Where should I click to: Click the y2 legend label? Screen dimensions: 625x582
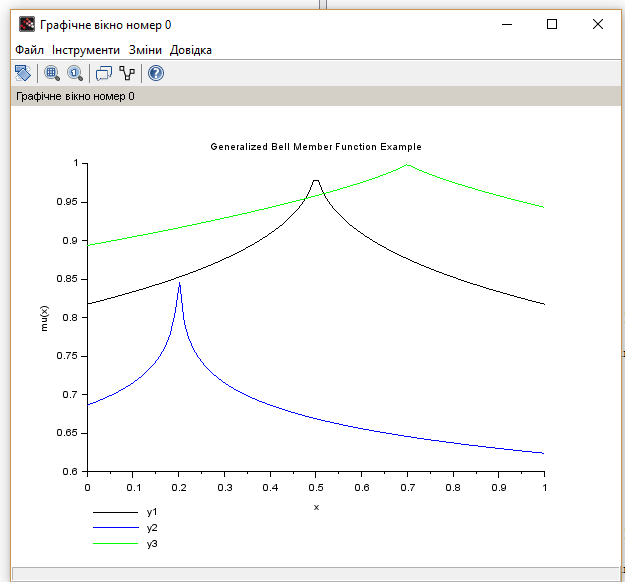click(x=152, y=528)
